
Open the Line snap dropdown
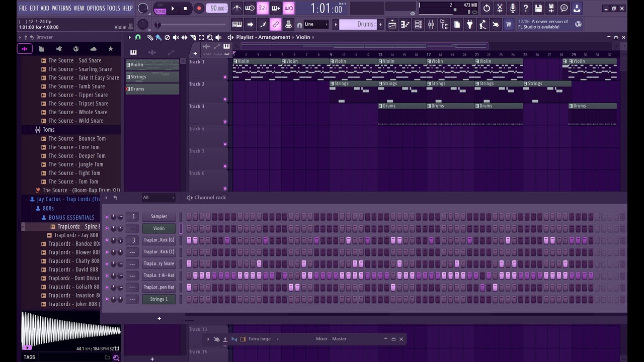[316, 24]
